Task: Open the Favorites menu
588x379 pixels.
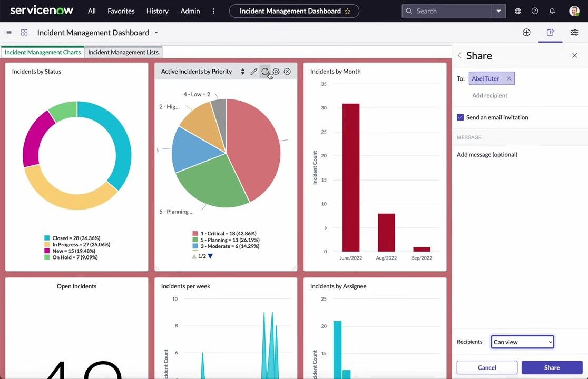Action: (x=121, y=11)
